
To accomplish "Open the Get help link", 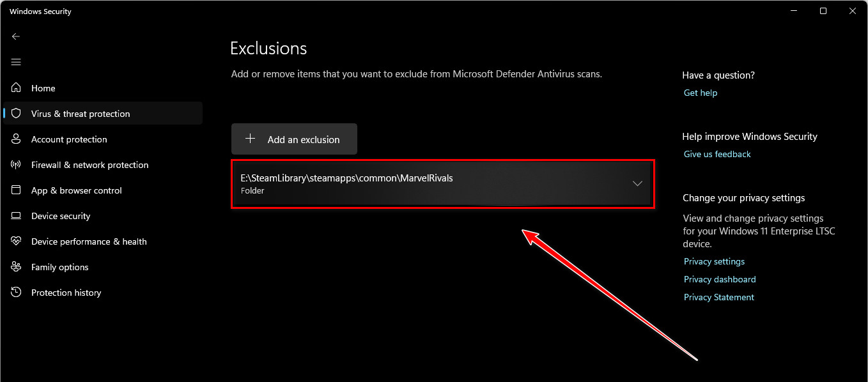I will pos(701,93).
